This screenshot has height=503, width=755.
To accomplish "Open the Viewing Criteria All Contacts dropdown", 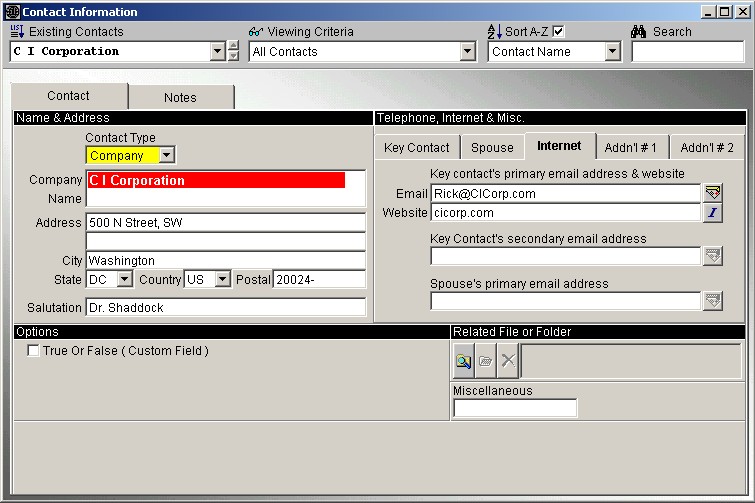I will tap(467, 51).
